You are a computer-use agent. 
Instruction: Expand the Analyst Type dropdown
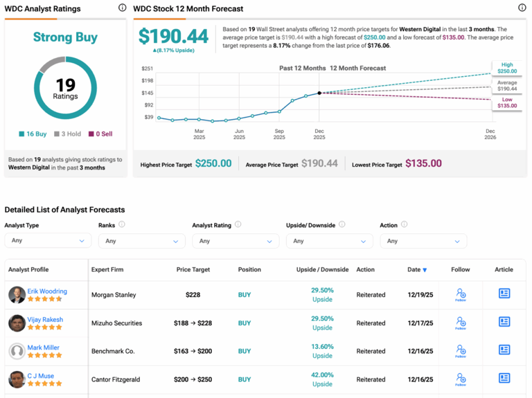click(47, 241)
